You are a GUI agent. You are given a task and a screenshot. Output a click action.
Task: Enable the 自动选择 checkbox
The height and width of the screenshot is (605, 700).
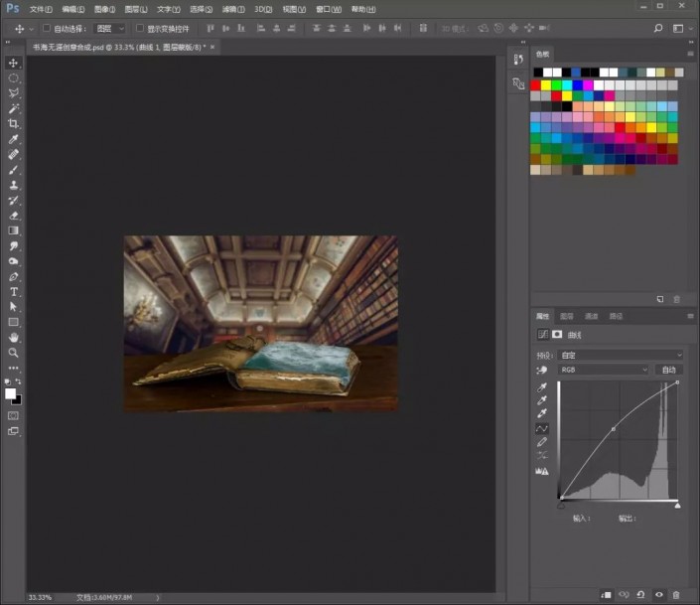pyautogui.click(x=46, y=28)
